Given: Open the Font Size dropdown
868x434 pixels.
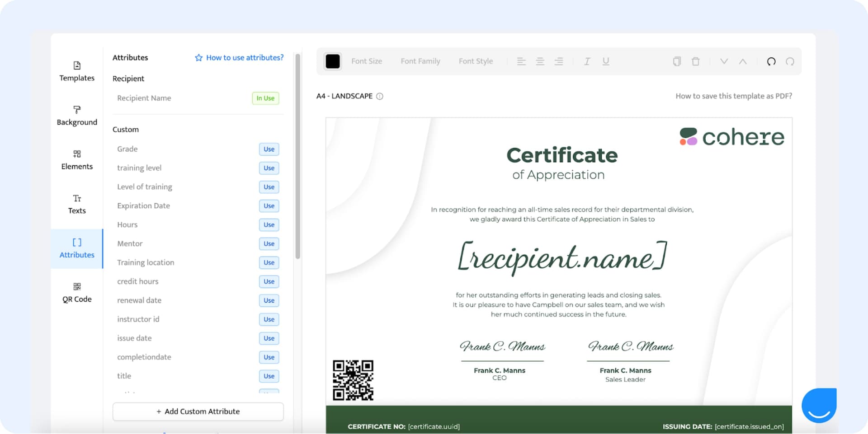Looking at the screenshot, I should [x=367, y=61].
